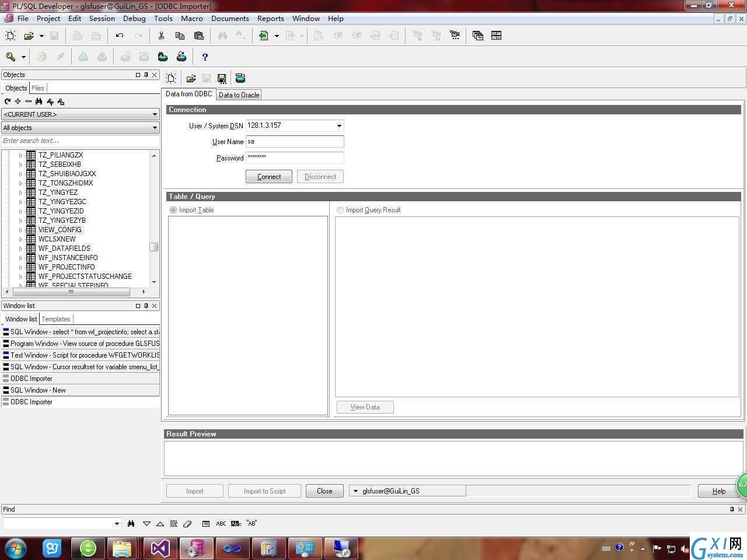Refresh objects in the Objects panel
Viewport: 747px width, 560px height.
tap(8, 101)
